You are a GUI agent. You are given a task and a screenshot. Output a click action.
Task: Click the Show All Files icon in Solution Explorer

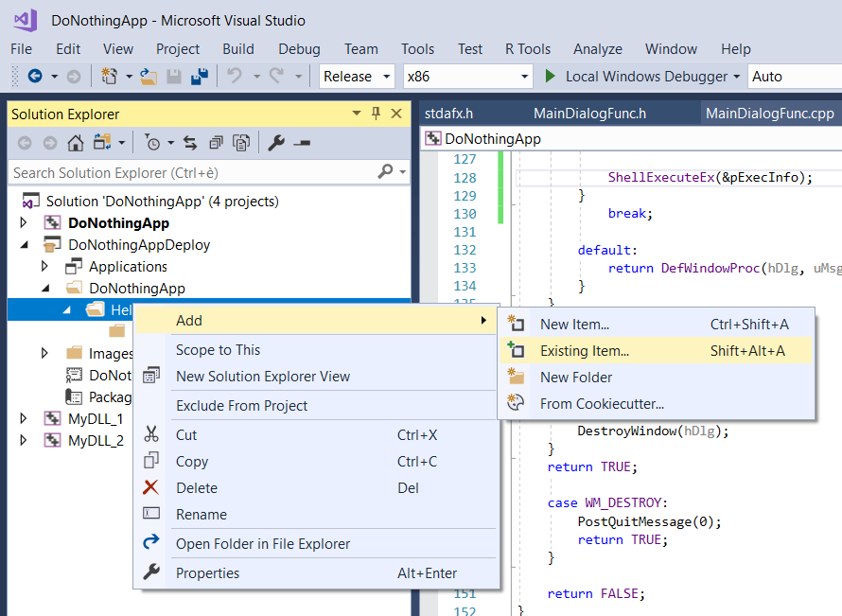241,143
